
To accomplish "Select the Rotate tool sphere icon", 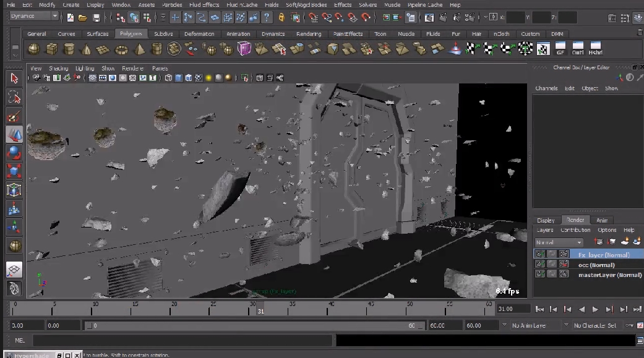I will pos(14,153).
